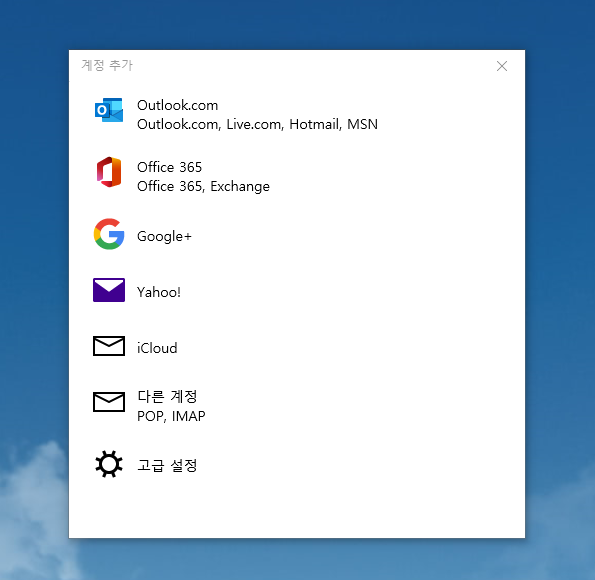Click the Google G logo icon
The width and height of the screenshot is (595, 580).
tap(109, 234)
